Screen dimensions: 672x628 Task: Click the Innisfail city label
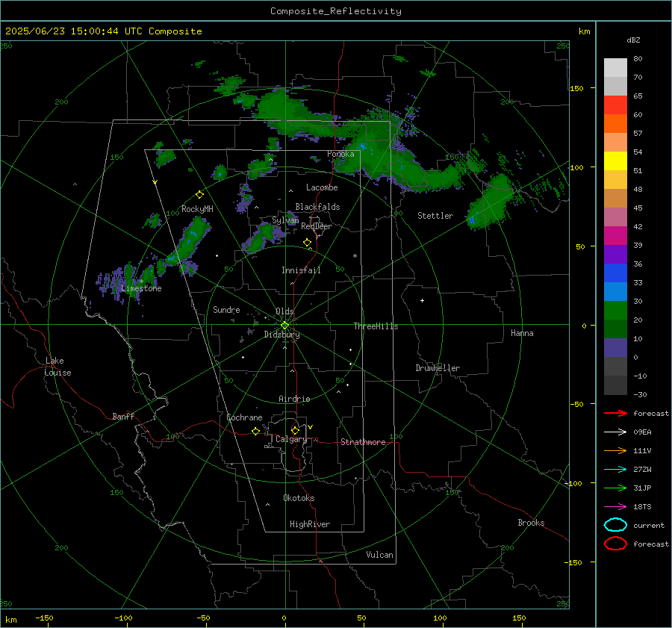[x=301, y=270]
